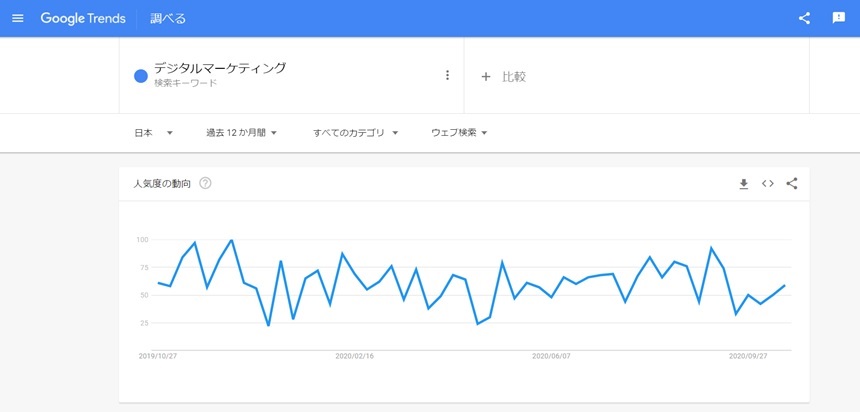
Task: Click the Google Trends logo
Action: click(82, 18)
